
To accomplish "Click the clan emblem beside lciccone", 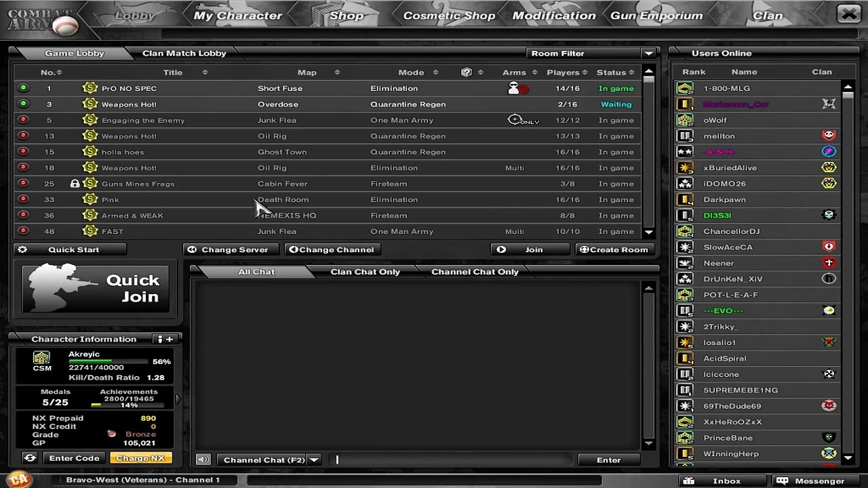I will point(829,374).
